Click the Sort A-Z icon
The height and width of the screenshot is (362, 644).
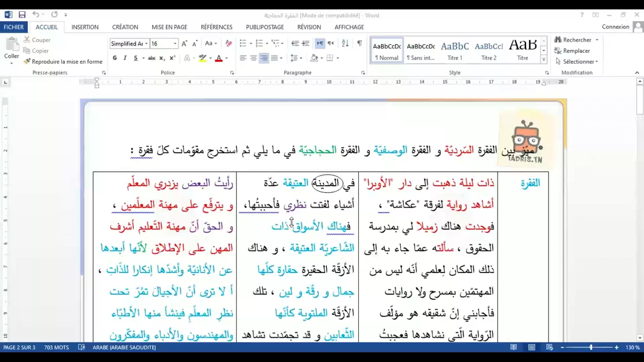tap(345, 43)
